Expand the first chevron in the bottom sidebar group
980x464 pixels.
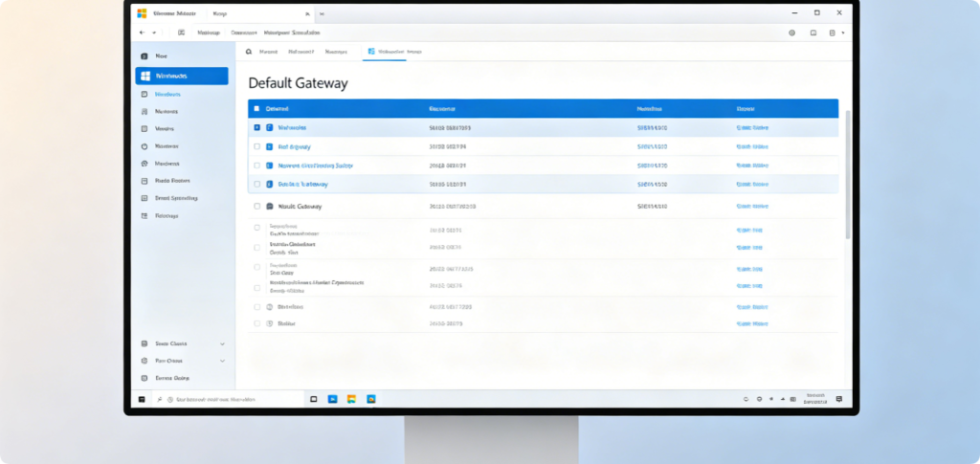pos(222,343)
